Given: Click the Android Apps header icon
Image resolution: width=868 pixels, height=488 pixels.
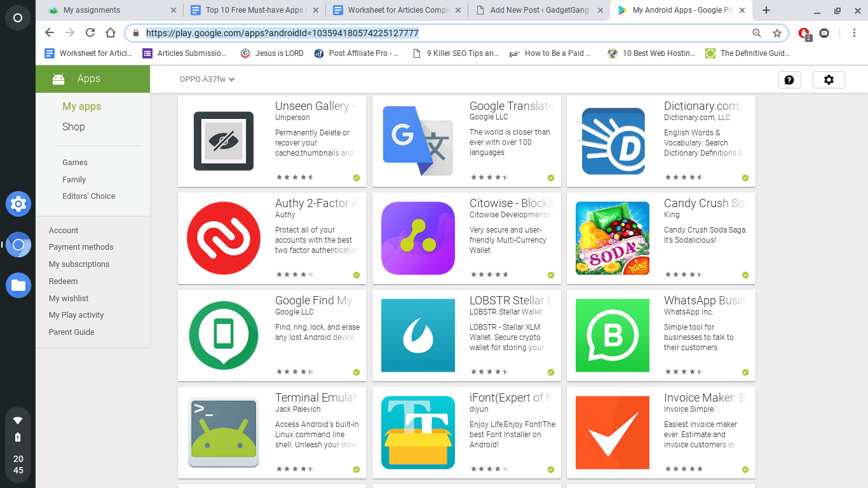Looking at the screenshot, I should pyautogui.click(x=58, y=79).
